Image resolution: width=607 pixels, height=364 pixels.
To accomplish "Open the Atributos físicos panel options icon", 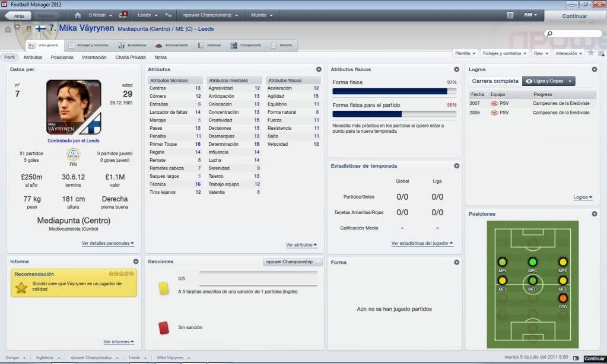I will click(x=457, y=69).
